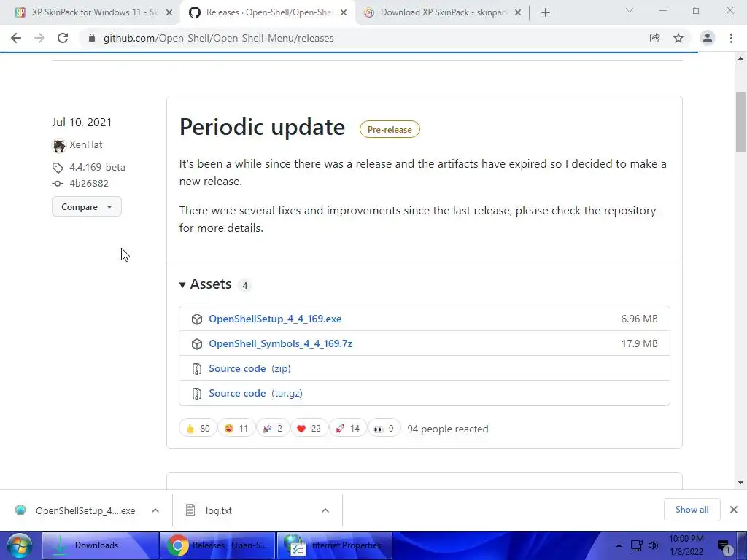Open the taskbar clock showing 10:00 PM

tap(686, 545)
